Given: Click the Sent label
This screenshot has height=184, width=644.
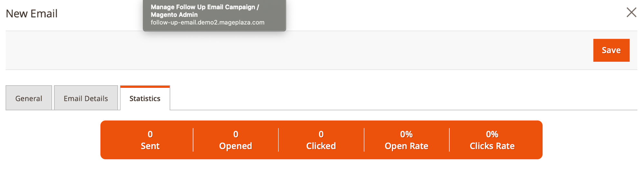Looking at the screenshot, I should pyautogui.click(x=150, y=146).
